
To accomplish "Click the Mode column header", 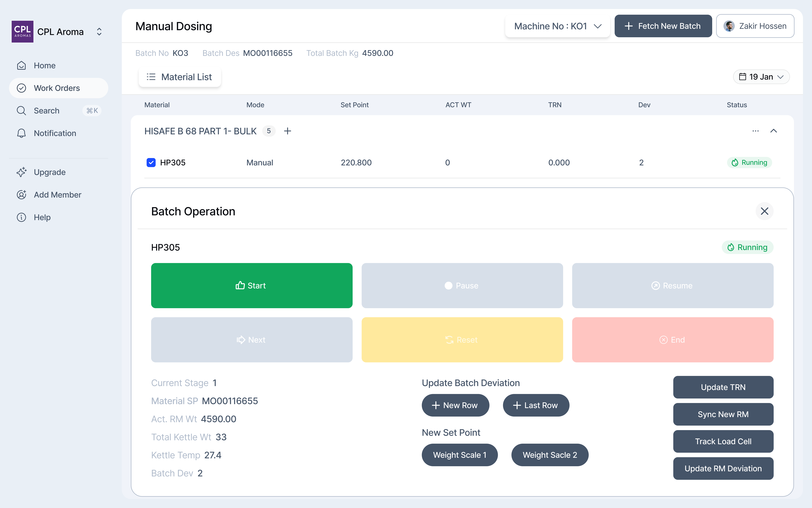I will tap(255, 105).
